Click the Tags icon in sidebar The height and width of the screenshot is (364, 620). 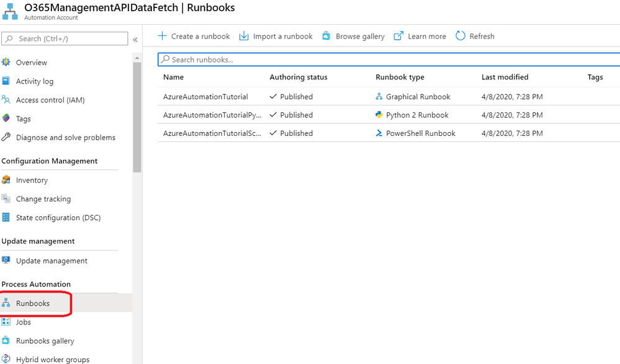6,118
